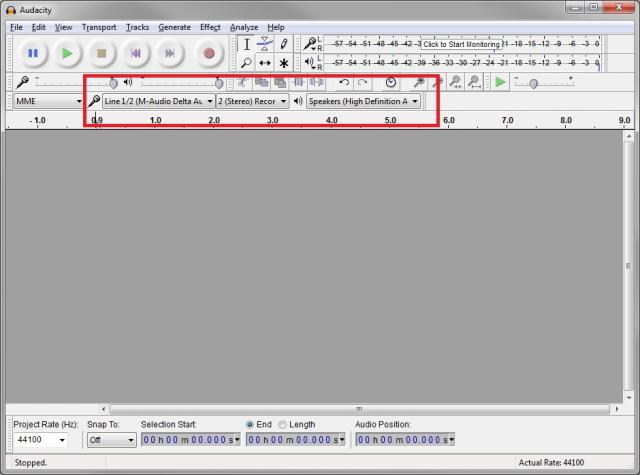Click the 'Stopped.' status bar text
This screenshot has width=640, height=475.
[x=31, y=463]
